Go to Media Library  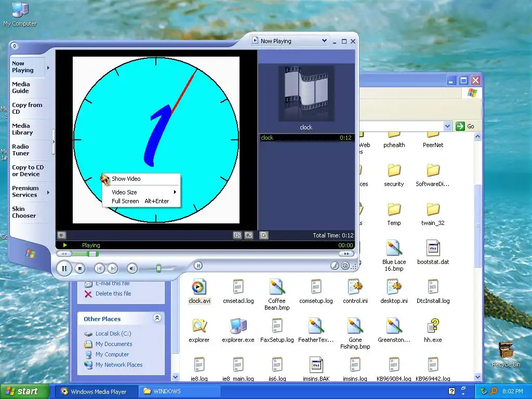point(22,129)
